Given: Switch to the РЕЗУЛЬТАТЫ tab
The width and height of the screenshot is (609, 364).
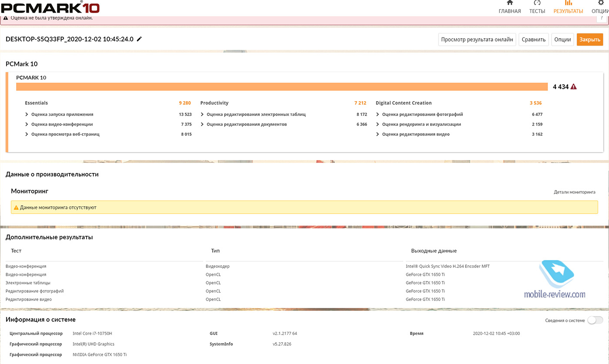Looking at the screenshot, I should (x=568, y=7).
